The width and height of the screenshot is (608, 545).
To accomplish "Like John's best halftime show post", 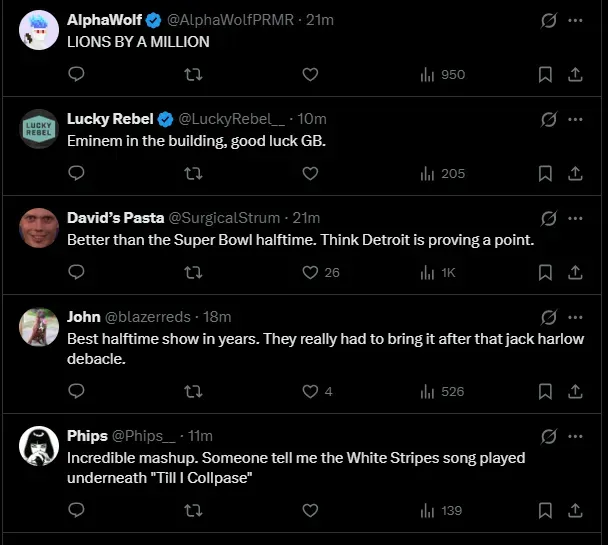I will click(310, 391).
